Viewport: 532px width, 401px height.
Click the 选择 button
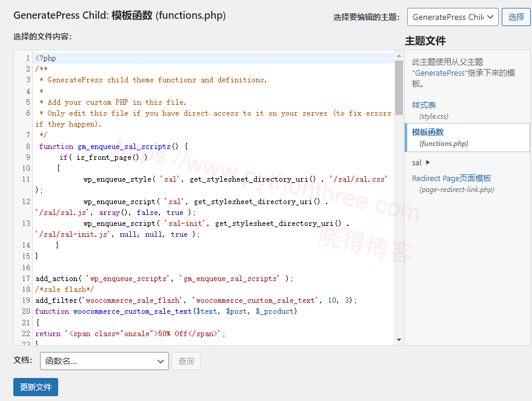tap(516, 17)
